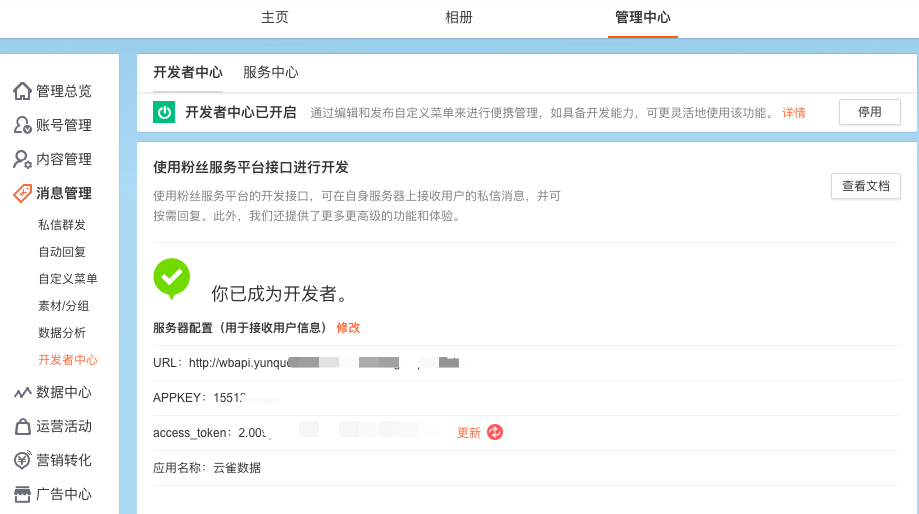
Task: Click the home icon beside 管理总览
Action: (22, 91)
